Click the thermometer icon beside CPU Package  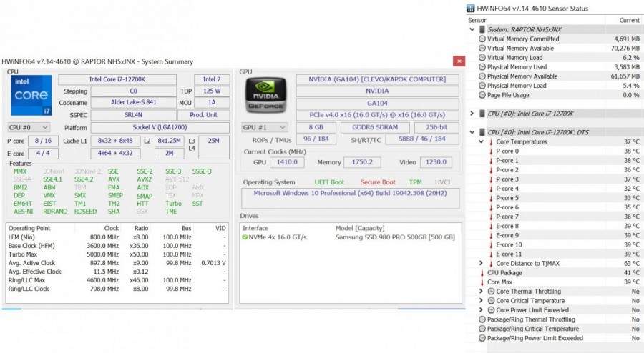point(482,273)
